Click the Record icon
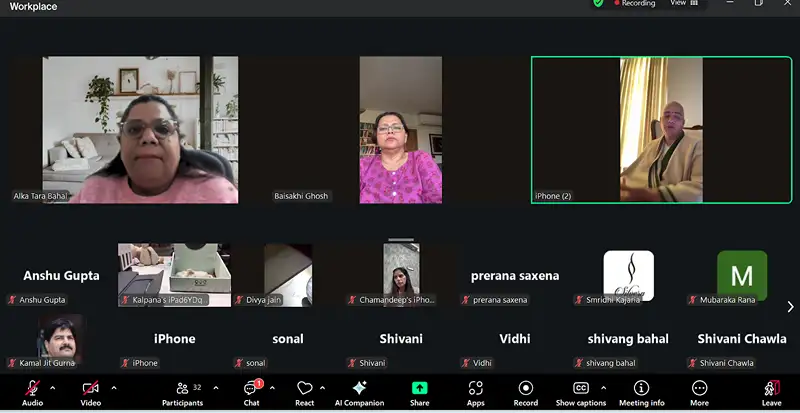 coord(526,388)
